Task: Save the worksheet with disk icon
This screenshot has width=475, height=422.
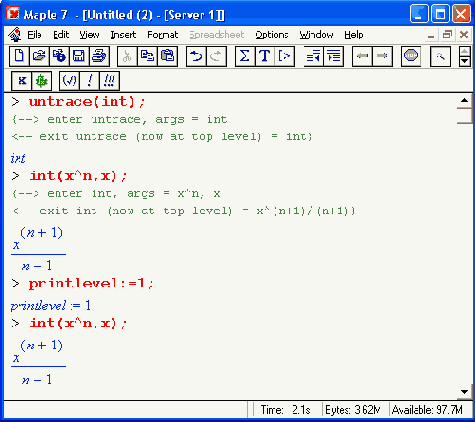Action: (79, 56)
